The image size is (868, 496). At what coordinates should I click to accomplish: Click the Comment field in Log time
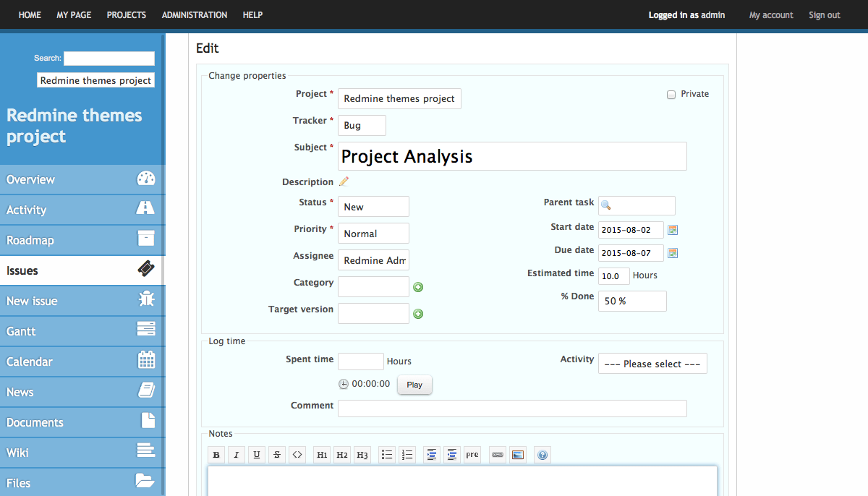(x=512, y=409)
